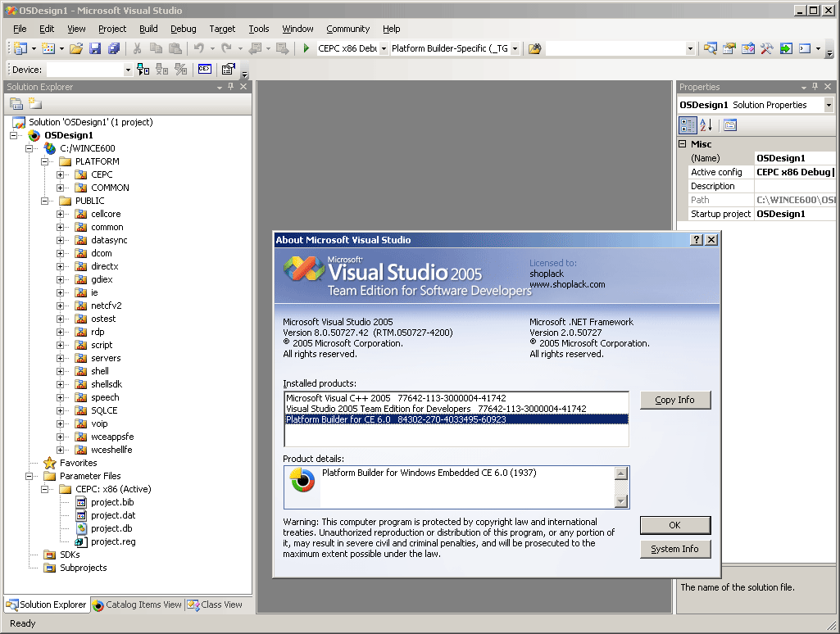Screen dimensions: 840x634
Task: Open the Platform Builder-Specific dropdown
Action: tap(515, 48)
